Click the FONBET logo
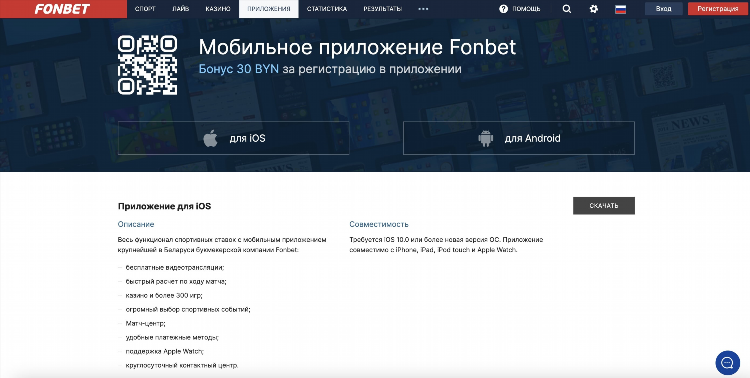 [63, 9]
